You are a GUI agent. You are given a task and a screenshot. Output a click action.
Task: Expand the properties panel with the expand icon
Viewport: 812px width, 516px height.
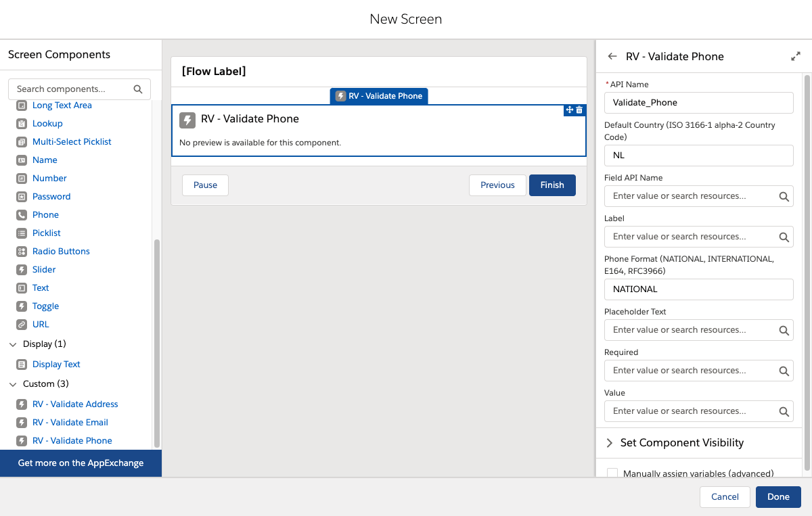coord(796,57)
